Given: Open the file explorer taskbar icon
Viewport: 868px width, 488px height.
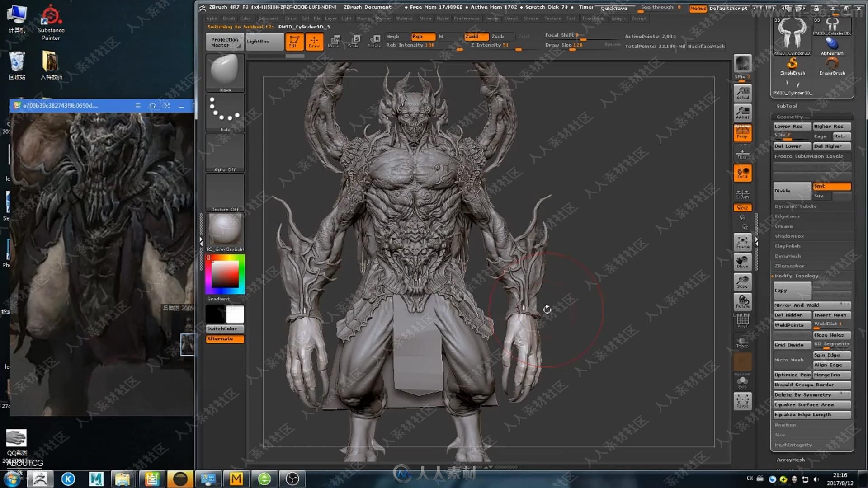Looking at the screenshot, I should 122,479.
